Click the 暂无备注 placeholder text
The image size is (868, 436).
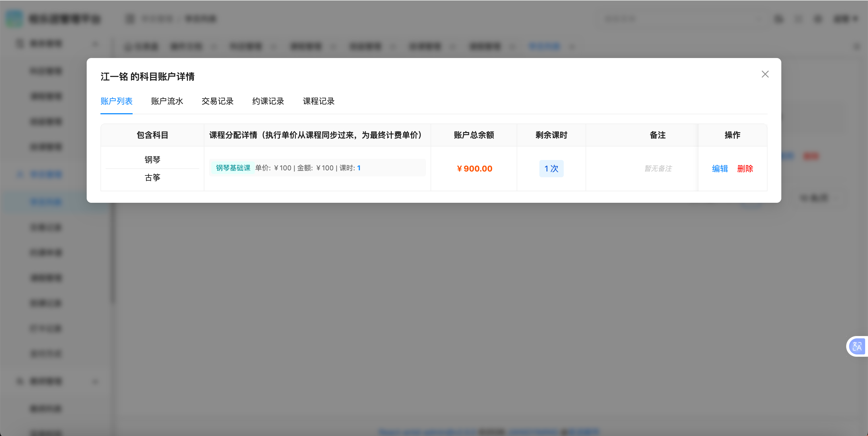tap(658, 169)
